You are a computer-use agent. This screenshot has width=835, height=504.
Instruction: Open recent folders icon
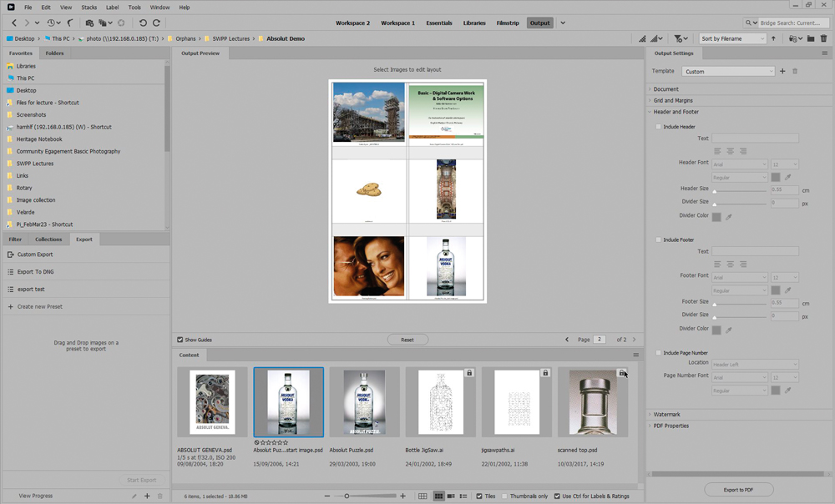pos(796,39)
